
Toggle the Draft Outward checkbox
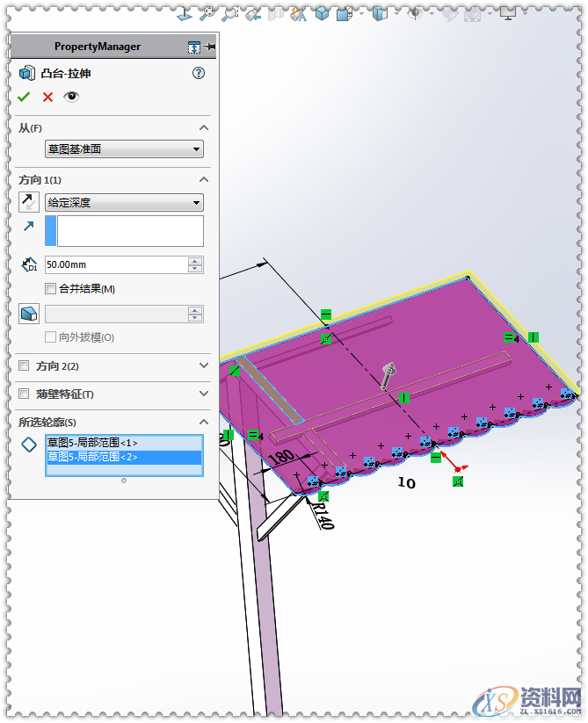click(x=50, y=337)
